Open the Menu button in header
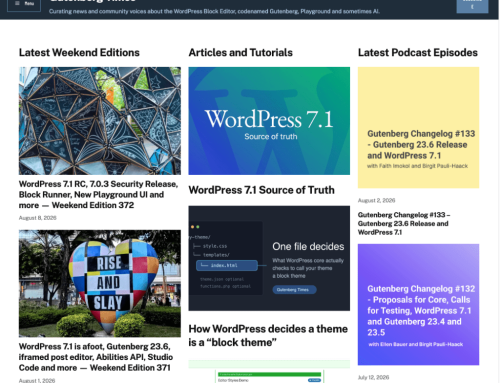Screen dimensions: 500x383 point(24,5)
